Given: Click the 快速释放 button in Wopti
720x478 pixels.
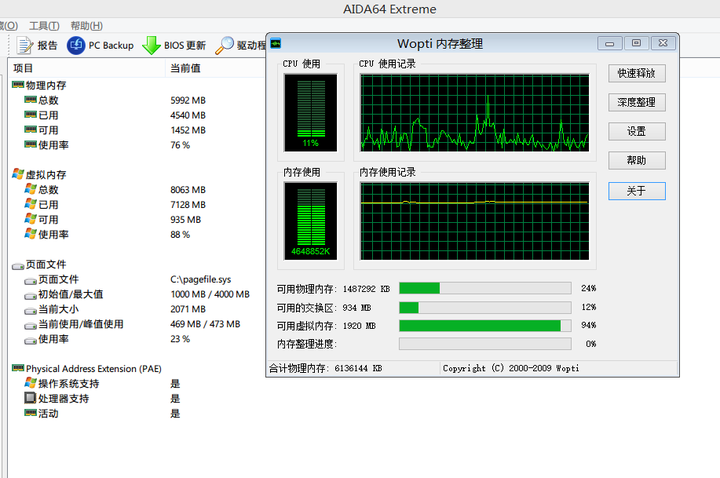Looking at the screenshot, I should [x=636, y=73].
